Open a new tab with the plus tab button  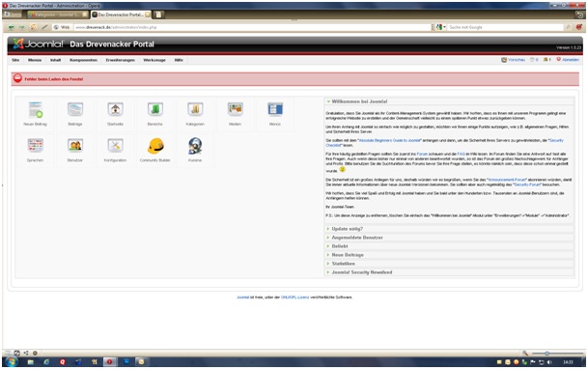coord(158,14)
